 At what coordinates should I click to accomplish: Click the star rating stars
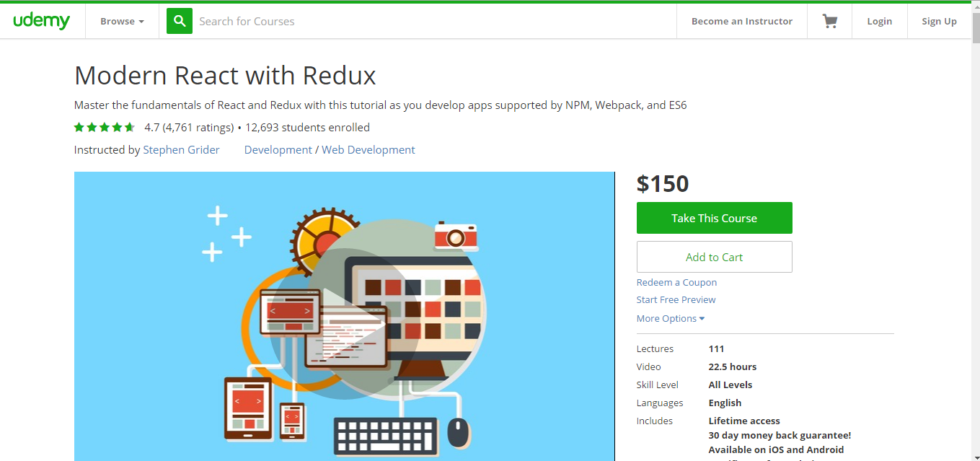[x=104, y=126]
